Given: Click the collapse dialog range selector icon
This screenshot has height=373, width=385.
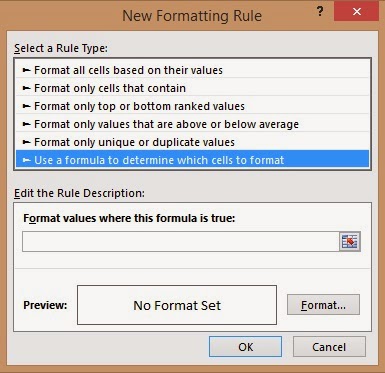Looking at the screenshot, I should (350, 241).
